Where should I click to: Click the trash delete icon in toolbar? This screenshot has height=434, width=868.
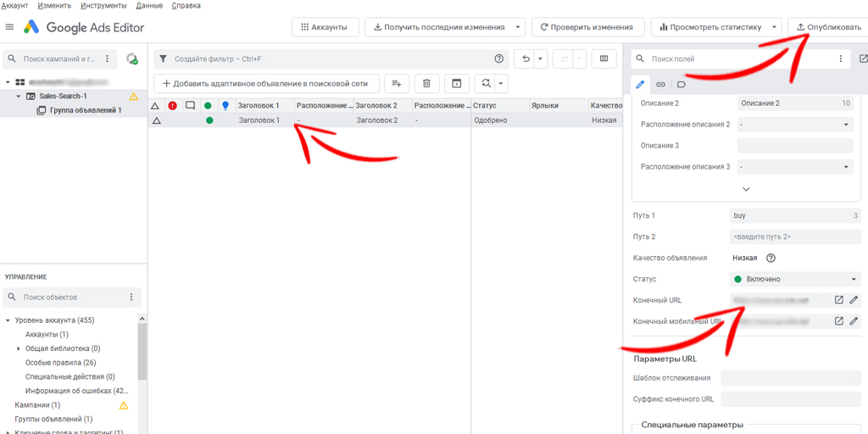click(426, 84)
